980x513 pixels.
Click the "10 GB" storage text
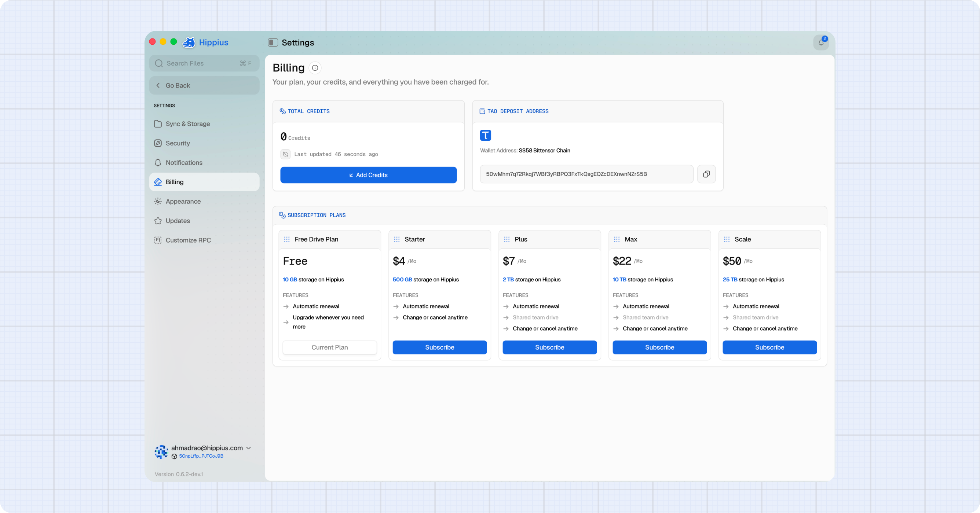click(x=290, y=280)
